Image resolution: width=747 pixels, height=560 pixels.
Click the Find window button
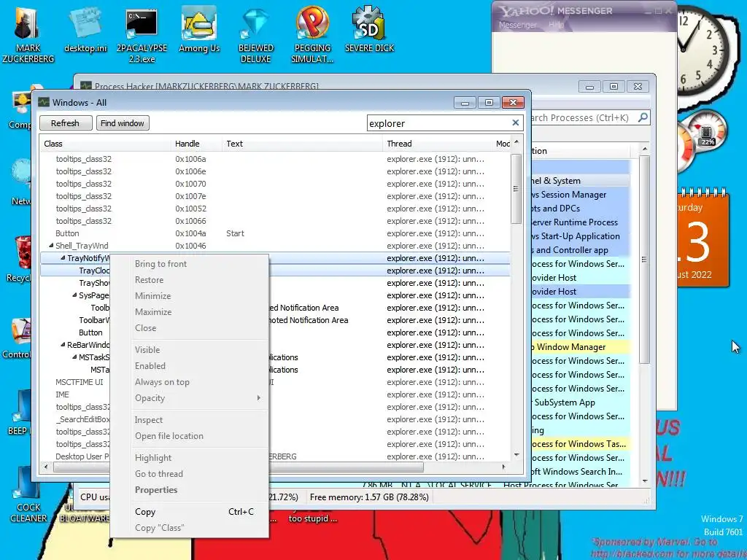[123, 122]
